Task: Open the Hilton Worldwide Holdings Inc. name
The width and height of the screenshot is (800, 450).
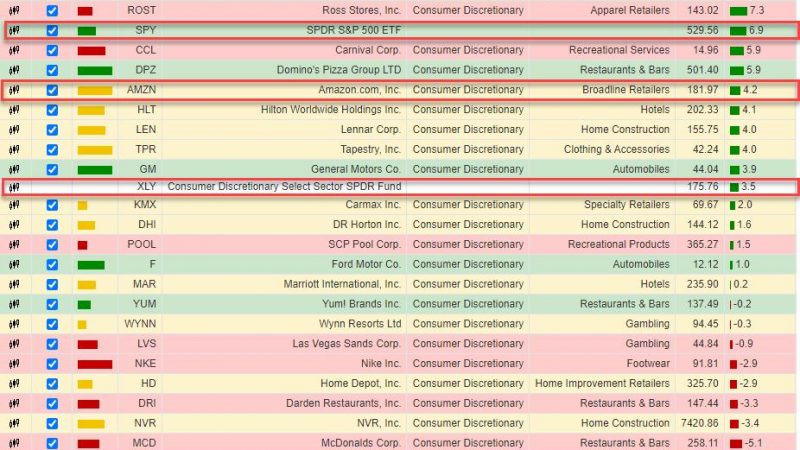Action: [x=331, y=110]
